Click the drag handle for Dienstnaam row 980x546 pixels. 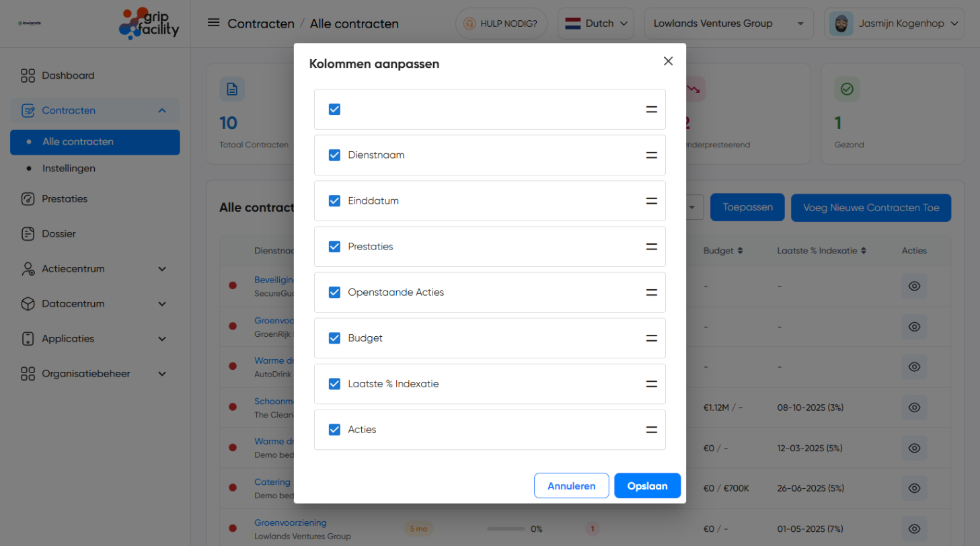point(651,155)
